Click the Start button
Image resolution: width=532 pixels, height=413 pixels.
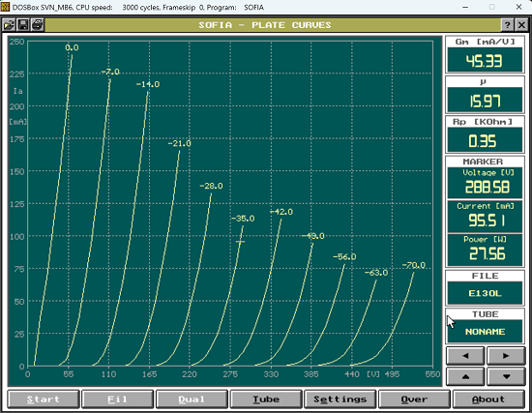(44, 399)
